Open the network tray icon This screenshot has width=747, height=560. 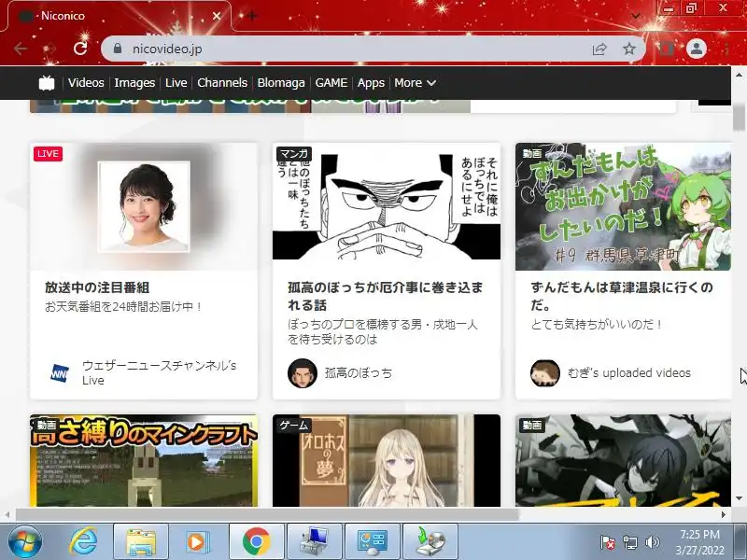coord(629,542)
